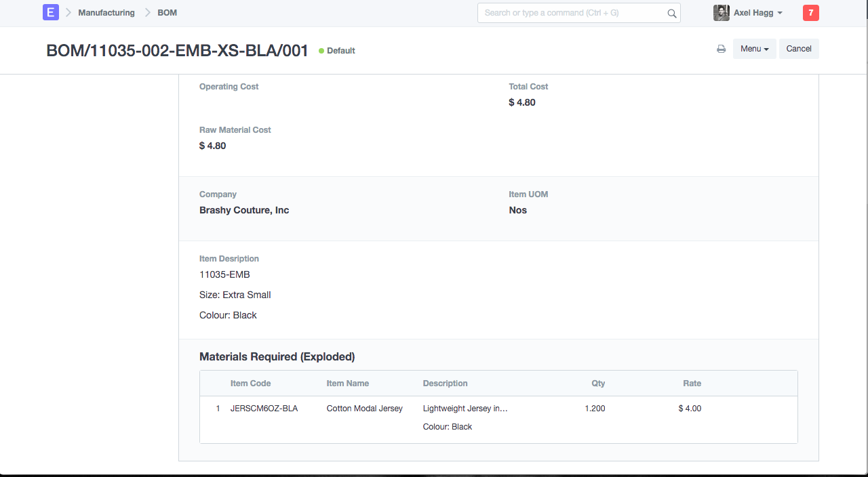
Task: Click the printer icon
Action: (722, 49)
